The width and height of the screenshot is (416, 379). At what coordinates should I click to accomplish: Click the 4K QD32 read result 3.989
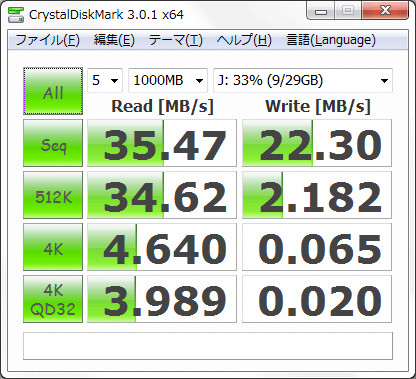coord(162,299)
